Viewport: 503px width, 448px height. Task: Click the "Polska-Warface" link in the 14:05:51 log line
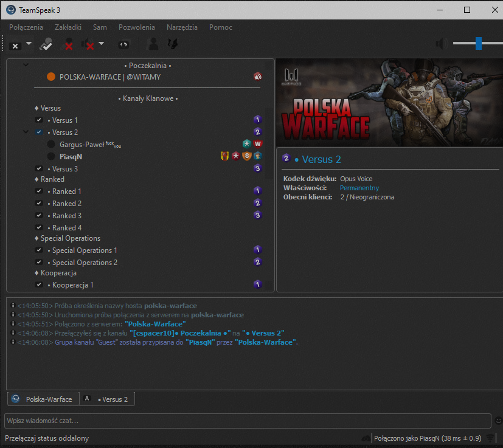tap(155, 324)
